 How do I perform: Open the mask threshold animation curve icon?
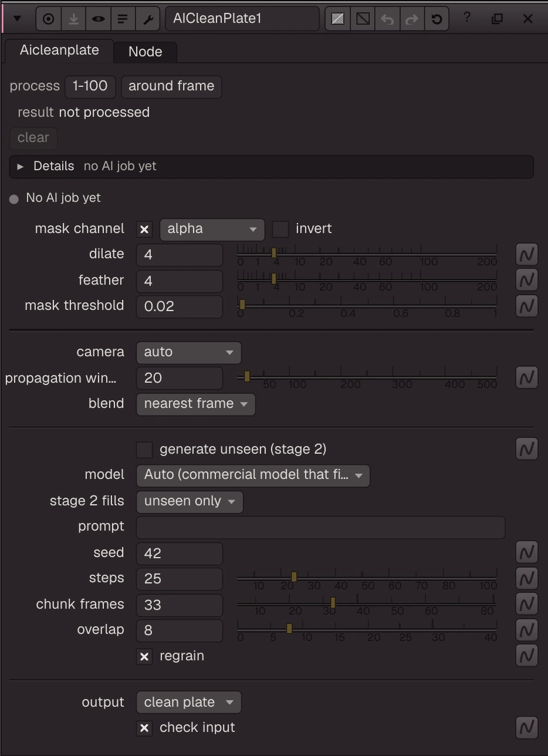coord(526,306)
